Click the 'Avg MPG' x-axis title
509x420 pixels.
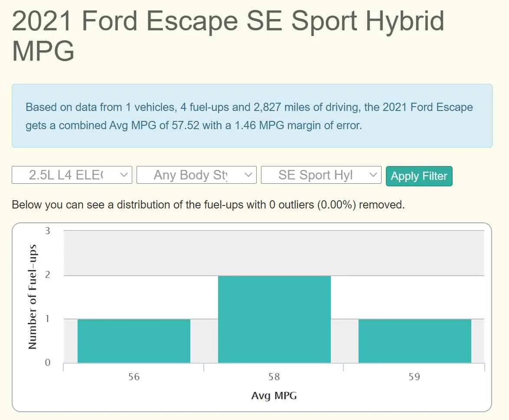pyautogui.click(x=274, y=396)
